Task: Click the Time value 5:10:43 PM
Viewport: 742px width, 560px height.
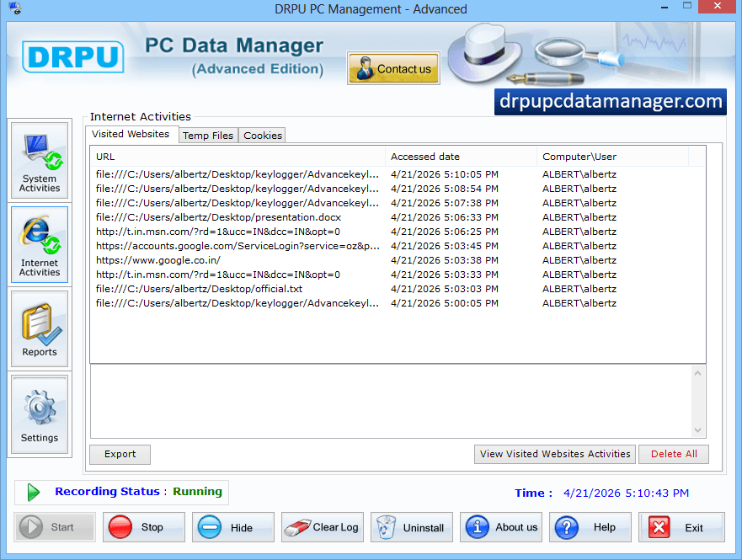Action: [x=626, y=493]
